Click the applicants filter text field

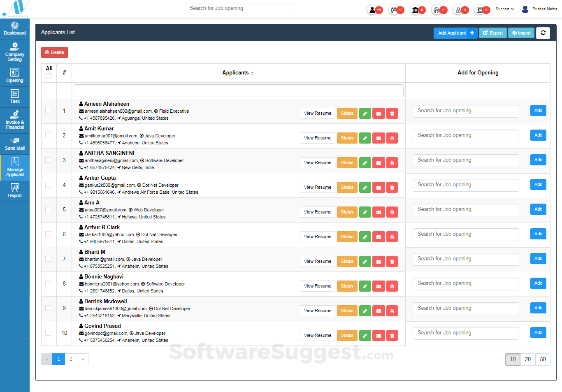(238, 90)
